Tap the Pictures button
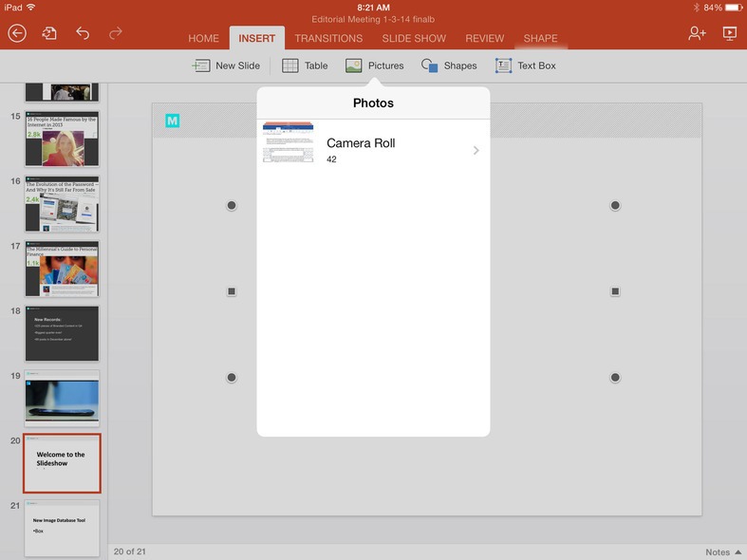 (x=374, y=65)
